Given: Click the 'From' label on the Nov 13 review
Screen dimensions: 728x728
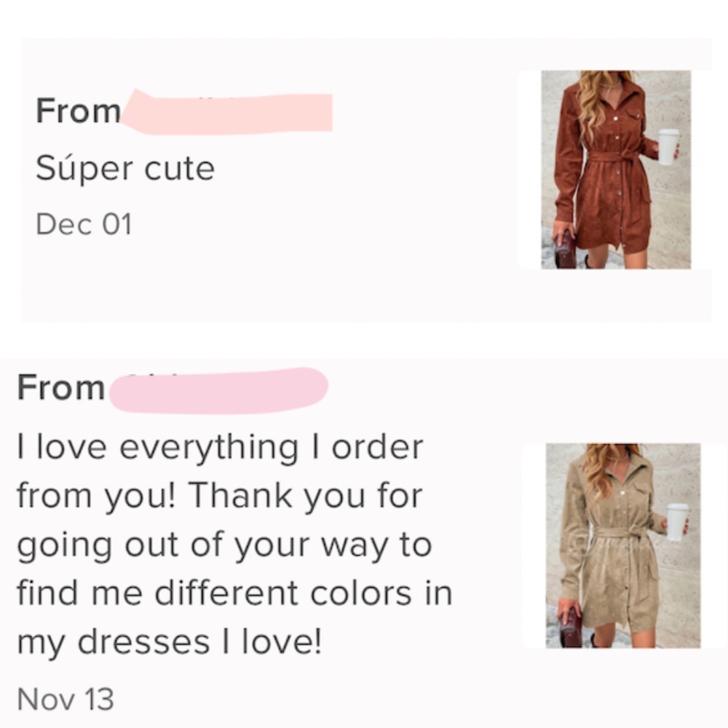Looking at the screenshot, I should pyautogui.click(x=61, y=388).
